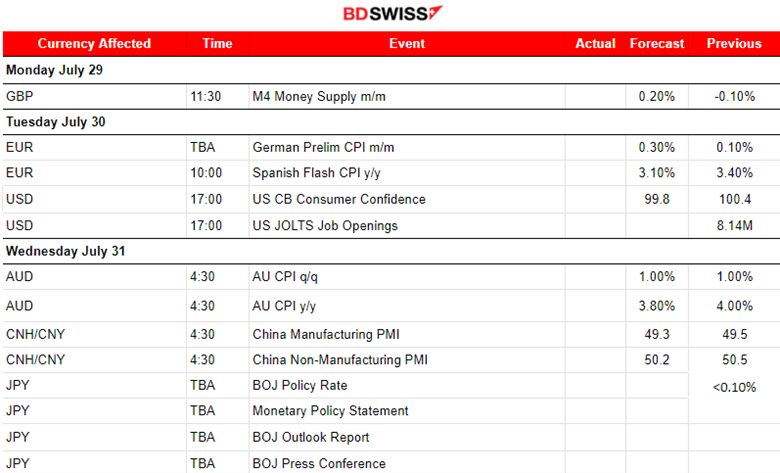This screenshot has width=780, height=473.
Task: Click the BDSwiss logo at top
Action: (391, 14)
